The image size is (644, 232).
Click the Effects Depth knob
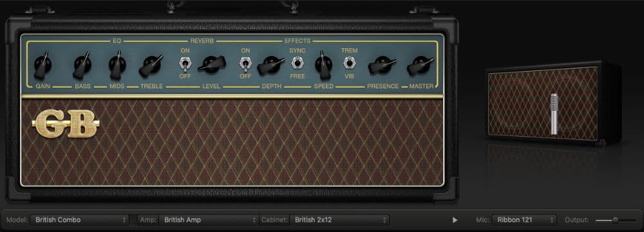pos(271,65)
